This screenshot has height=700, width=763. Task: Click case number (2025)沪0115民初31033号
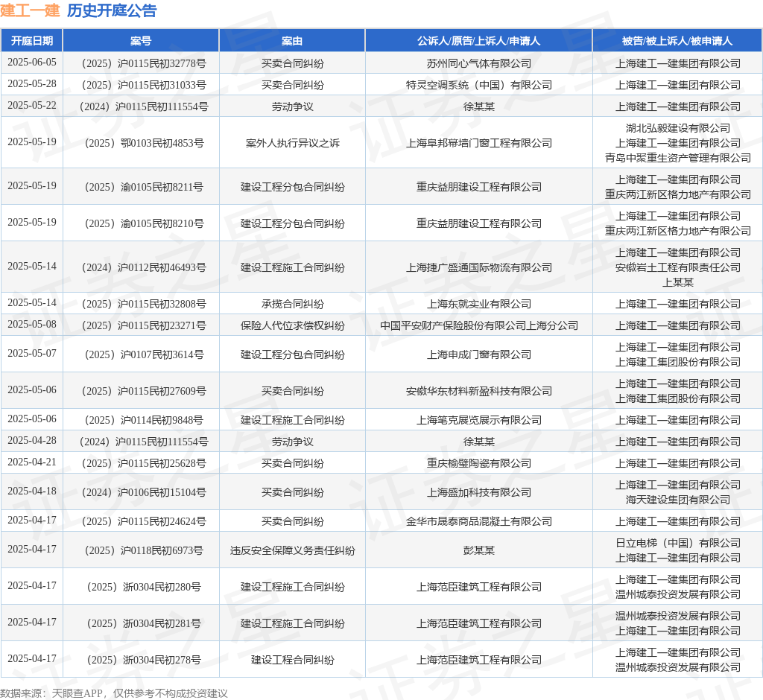click(x=144, y=85)
